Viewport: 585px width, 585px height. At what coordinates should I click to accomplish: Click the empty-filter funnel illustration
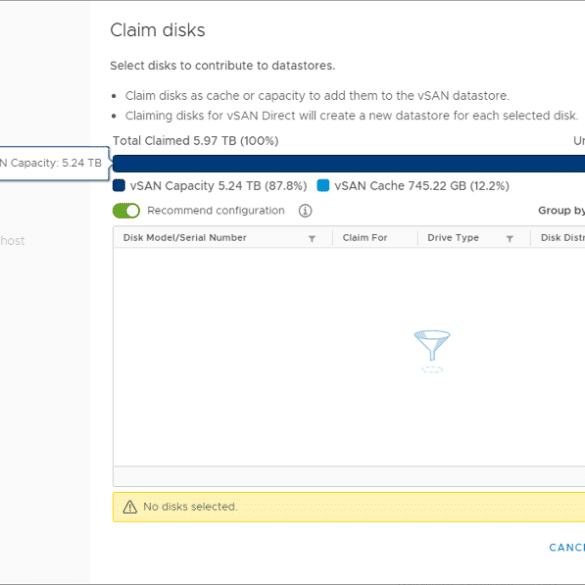[432, 351]
